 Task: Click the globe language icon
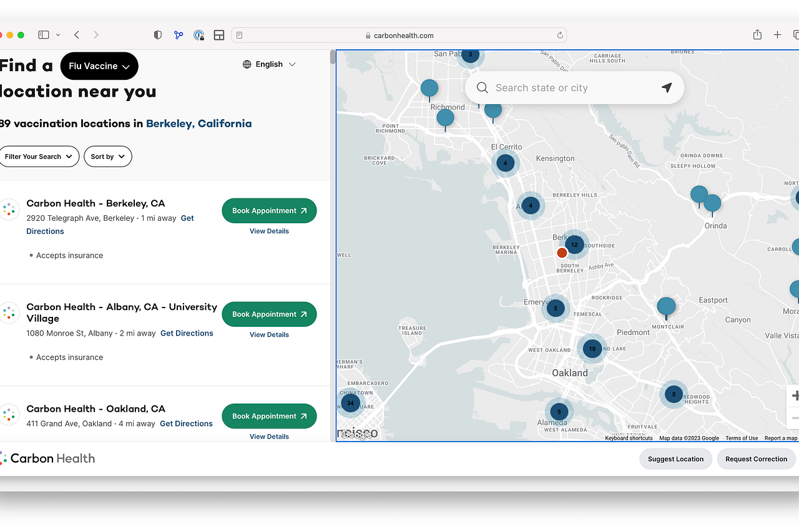[247, 64]
